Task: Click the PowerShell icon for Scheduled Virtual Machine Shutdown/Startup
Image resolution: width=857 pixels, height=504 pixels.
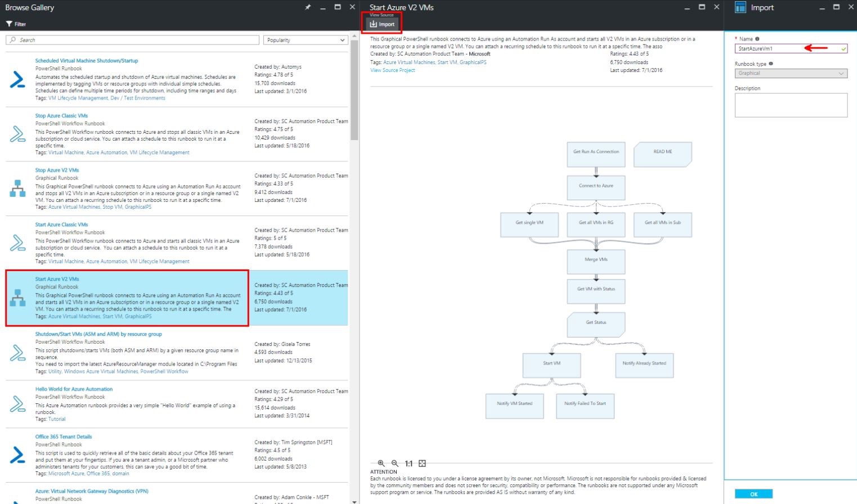Action: [17, 79]
